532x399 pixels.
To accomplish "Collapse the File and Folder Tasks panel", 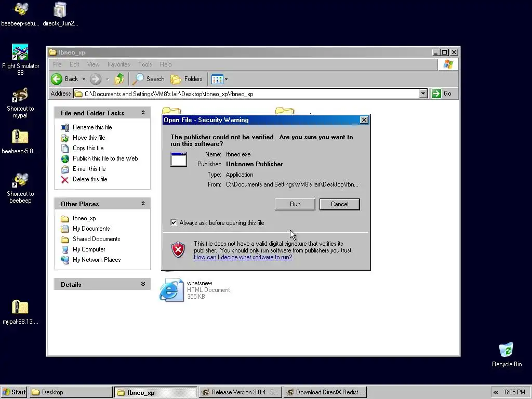I will click(x=143, y=113).
